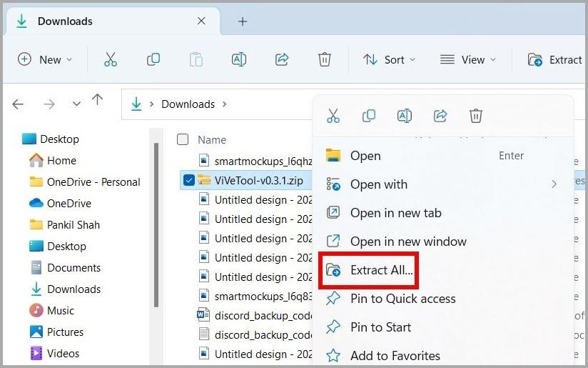
Task: Select Pankil Shah folder in sidebar
Action: 64,224
